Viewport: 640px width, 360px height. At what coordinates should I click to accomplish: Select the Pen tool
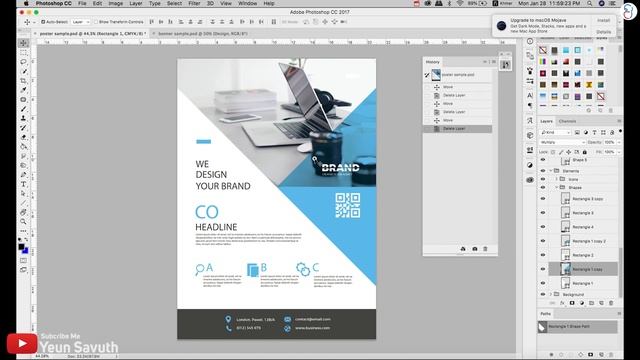tap(23, 175)
